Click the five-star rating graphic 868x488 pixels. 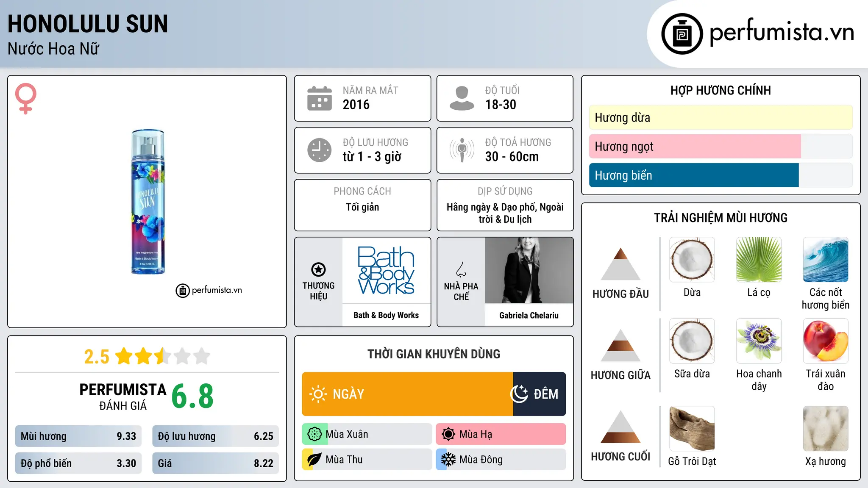163,356
